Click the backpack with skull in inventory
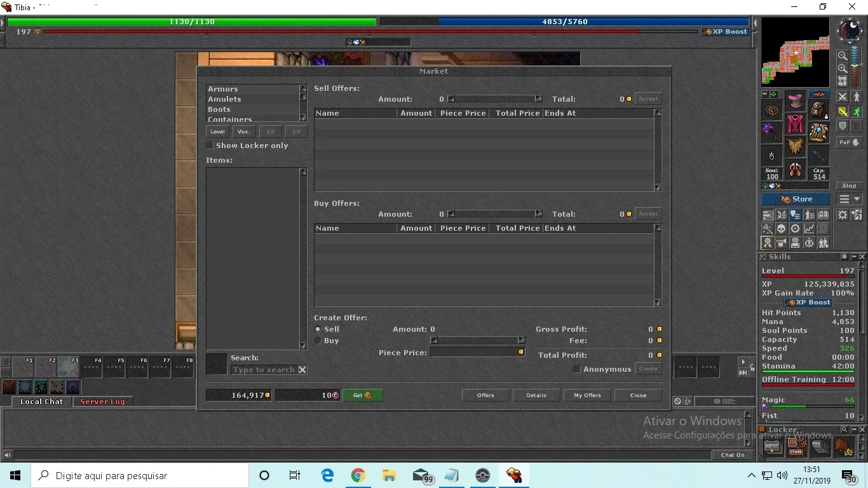Screen dimensions: 868x488 819,109
